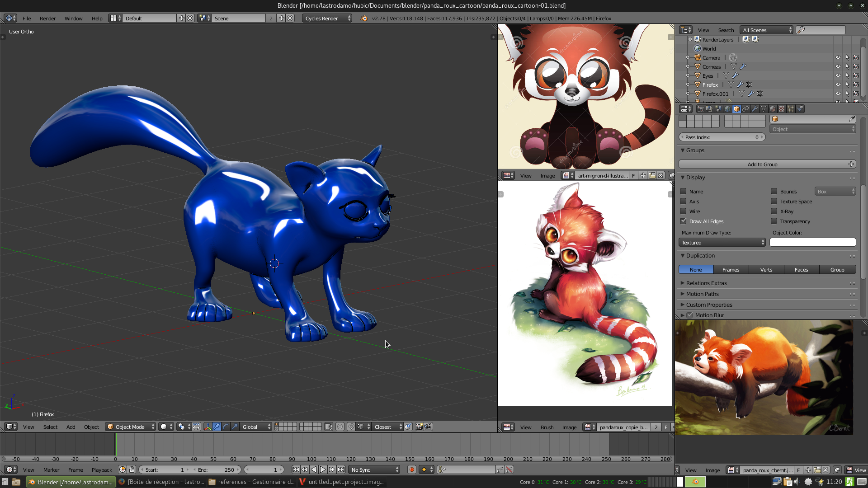This screenshot has width=868, height=488.
Task: Open the Window menu
Action: 73,18
